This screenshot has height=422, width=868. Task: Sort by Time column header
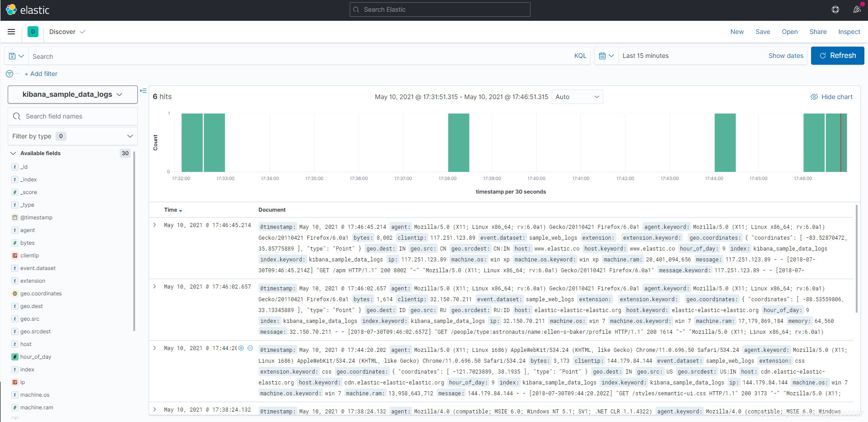(173, 210)
